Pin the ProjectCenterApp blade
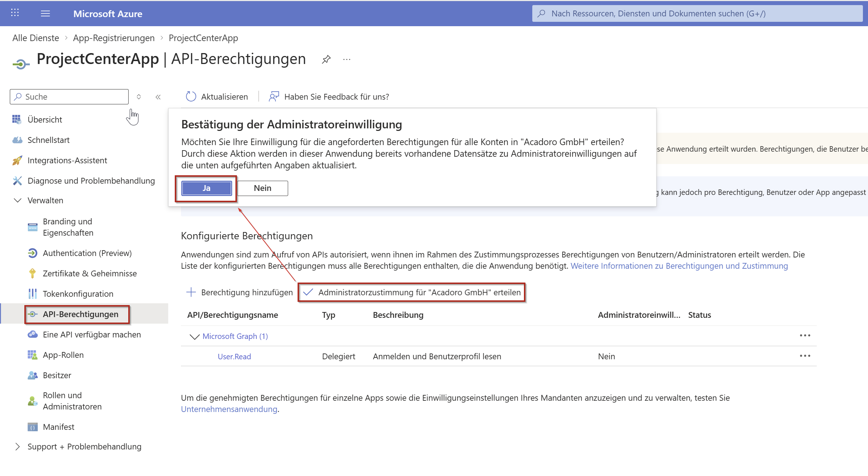 pos(326,59)
